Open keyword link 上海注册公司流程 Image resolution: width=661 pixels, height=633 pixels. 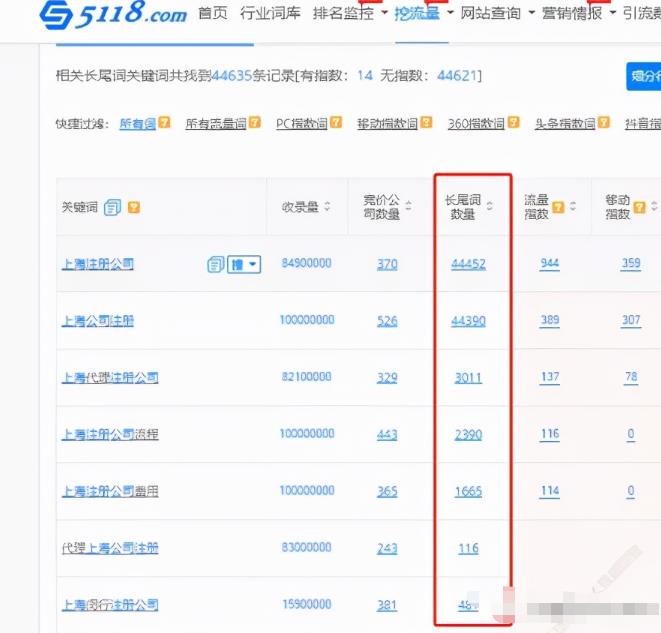110,435
